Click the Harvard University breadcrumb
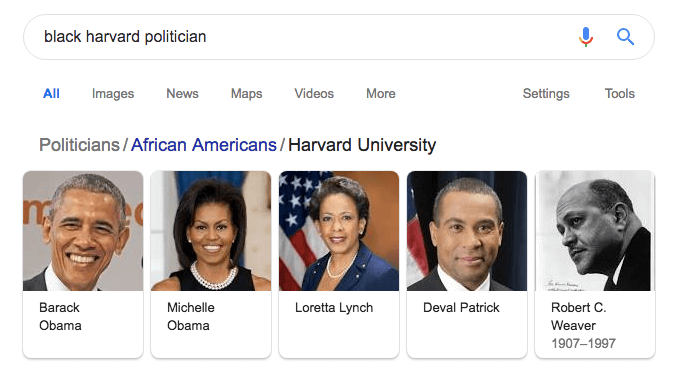This screenshot has width=695, height=371. coord(362,145)
